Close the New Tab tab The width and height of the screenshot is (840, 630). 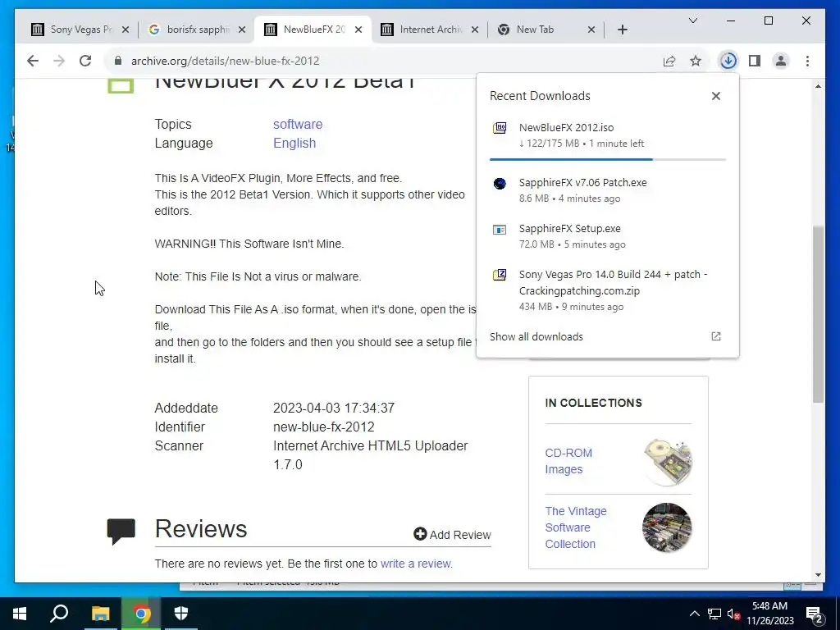591,30
